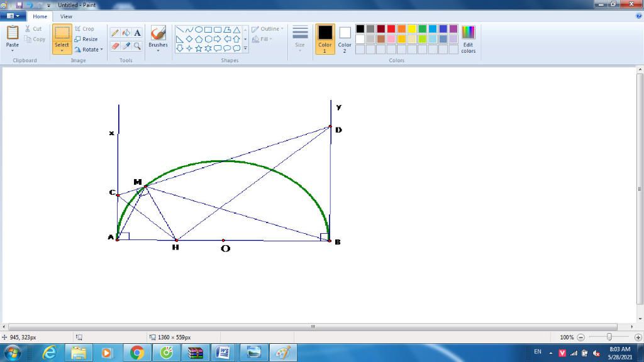Open the shape Outline dropdown
Image resolution: width=644 pixels, height=362 pixels.
pyautogui.click(x=268, y=29)
